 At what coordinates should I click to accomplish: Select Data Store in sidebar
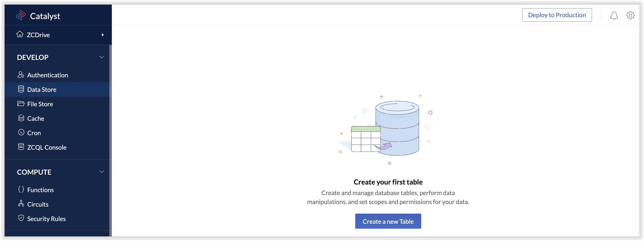click(x=42, y=90)
